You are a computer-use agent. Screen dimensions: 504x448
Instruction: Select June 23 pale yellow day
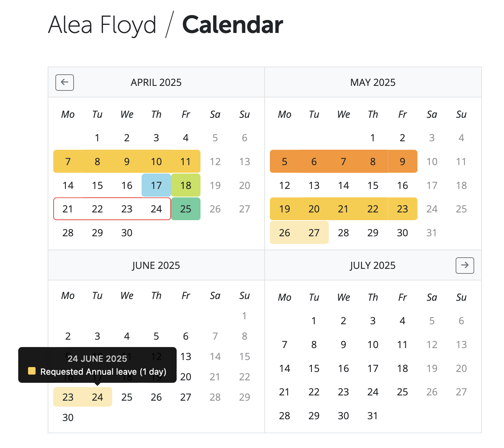68,397
